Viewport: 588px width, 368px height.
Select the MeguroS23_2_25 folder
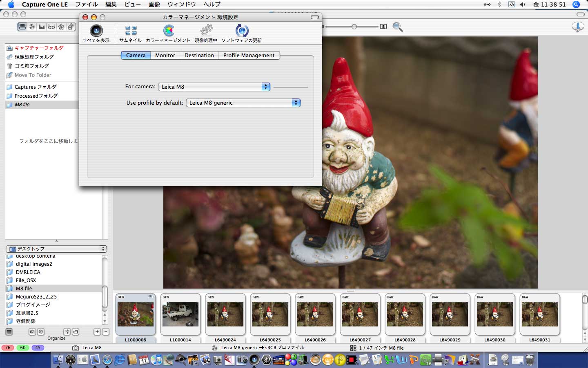(53, 297)
